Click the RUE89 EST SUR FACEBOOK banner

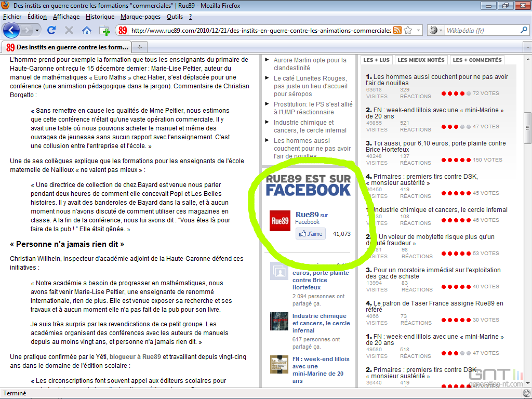[x=308, y=185]
